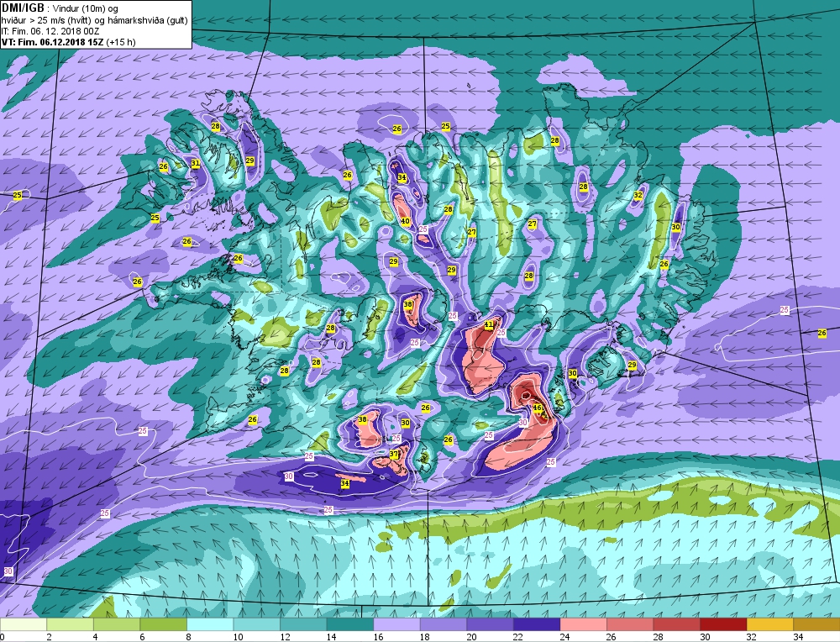
Task: Click the 'IT: Fim. 06.12.2018 00Z' line
Action: click(50, 31)
